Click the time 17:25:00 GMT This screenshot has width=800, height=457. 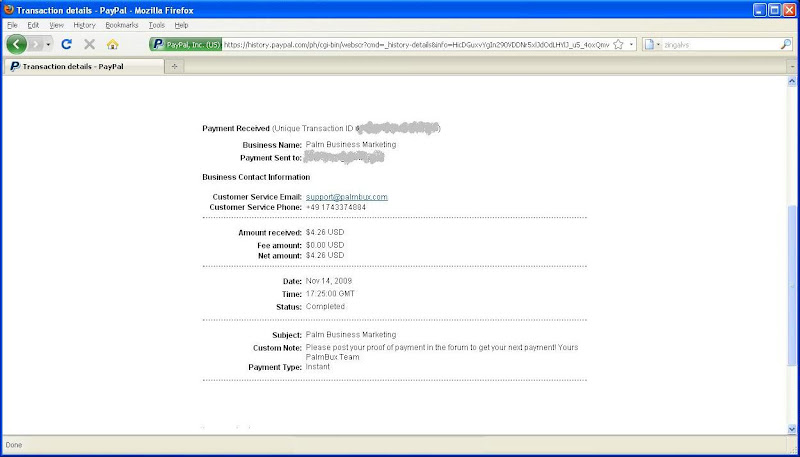pyautogui.click(x=330, y=294)
